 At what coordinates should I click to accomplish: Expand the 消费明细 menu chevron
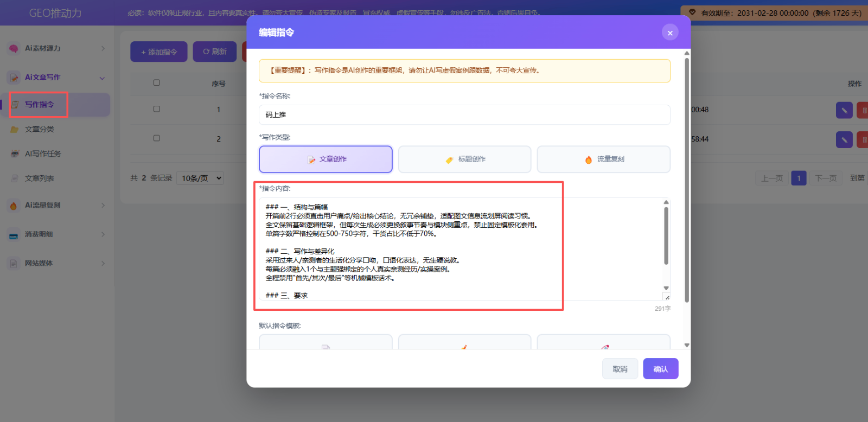tap(103, 235)
